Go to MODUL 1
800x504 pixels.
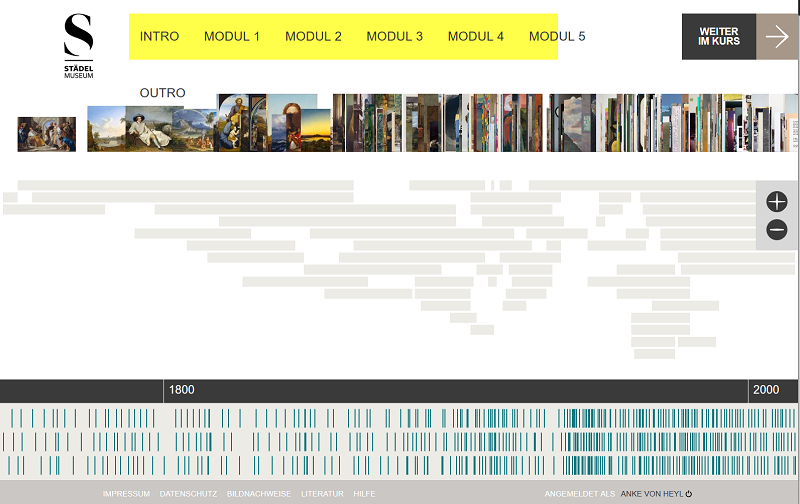click(232, 37)
